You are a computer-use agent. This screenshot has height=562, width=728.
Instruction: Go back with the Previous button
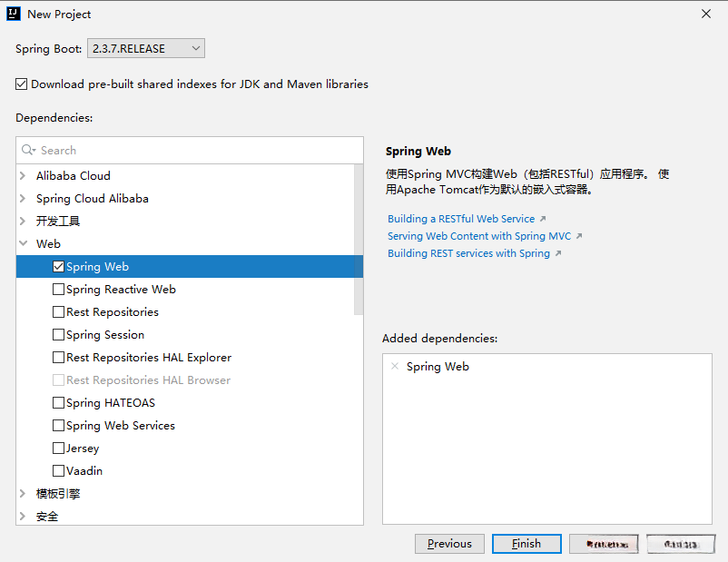pyautogui.click(x=449, y=544)
